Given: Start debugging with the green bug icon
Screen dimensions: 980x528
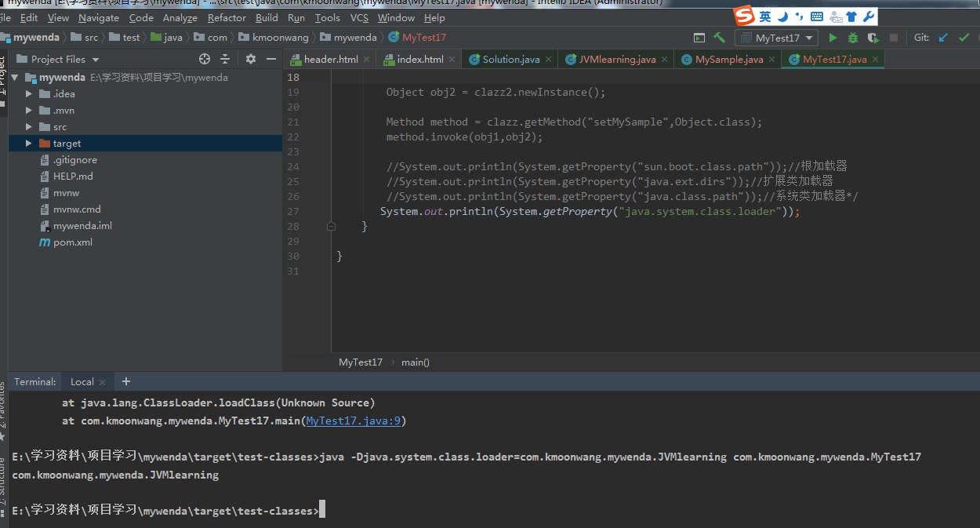Looking at the screenshot, I should (853, 38).
